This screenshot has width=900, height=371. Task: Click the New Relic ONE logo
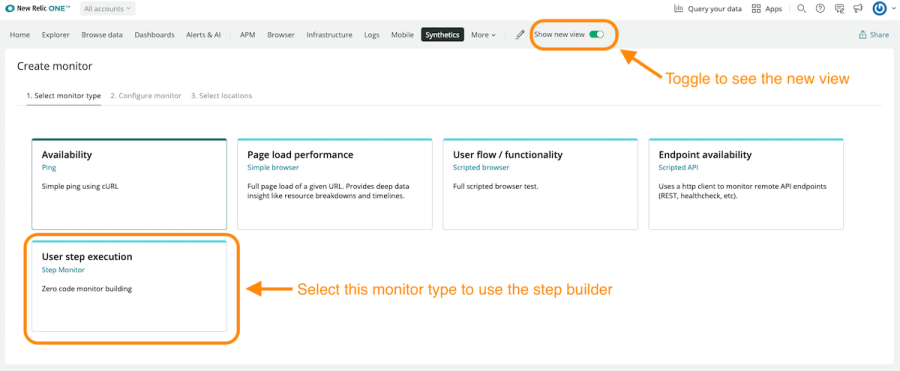coord(38,9)
